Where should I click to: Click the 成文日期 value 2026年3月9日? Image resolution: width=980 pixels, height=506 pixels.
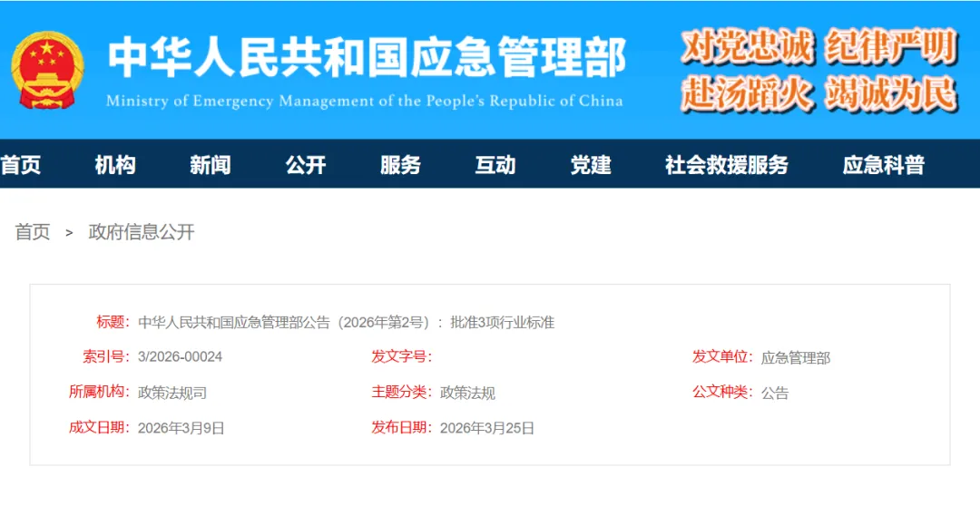pos(181,429)
